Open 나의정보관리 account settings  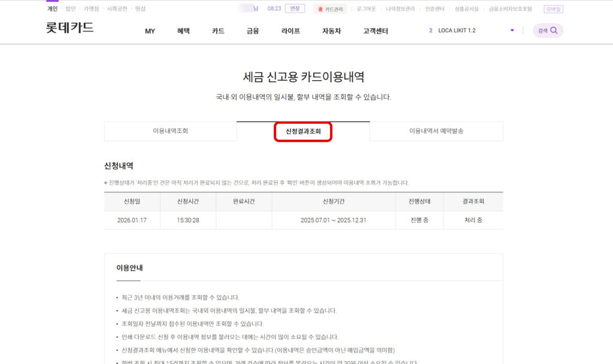pos(400,8)
